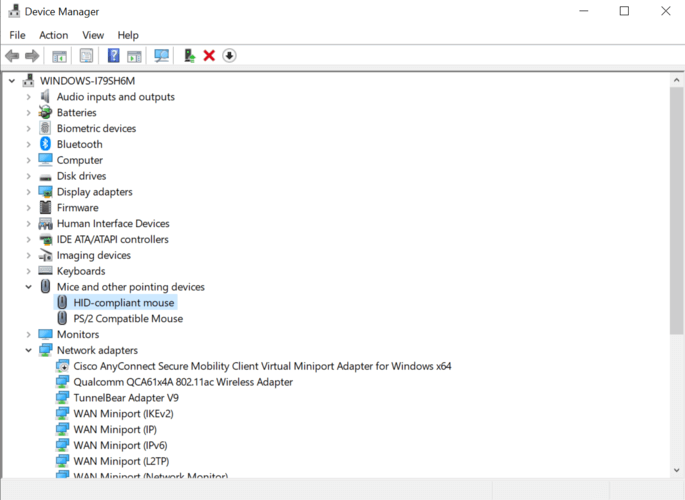The image size is (685, 500).
Task: Click the Back arrow in toolbar
Action: 12,56
